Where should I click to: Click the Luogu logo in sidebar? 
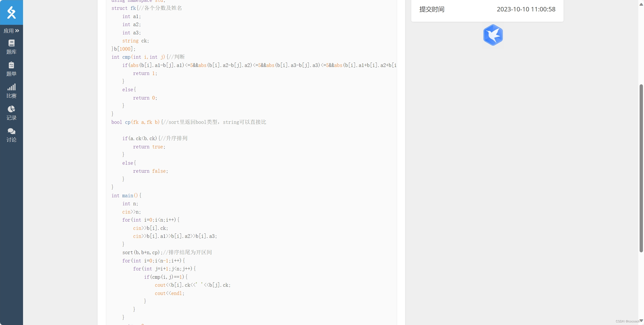click(11, 12)
